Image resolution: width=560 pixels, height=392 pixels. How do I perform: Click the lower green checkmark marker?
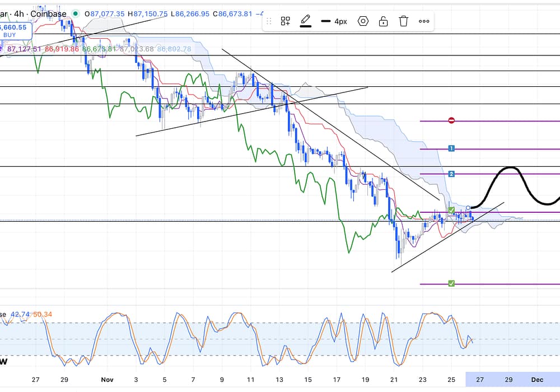click(451, 284)
